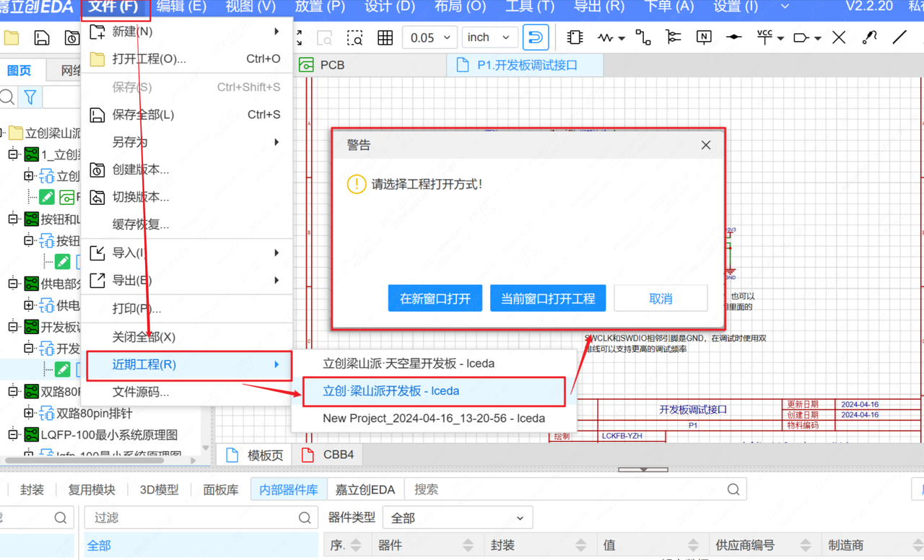Toggle the grid display icon

pyautogui.click(x=385, y=38)
